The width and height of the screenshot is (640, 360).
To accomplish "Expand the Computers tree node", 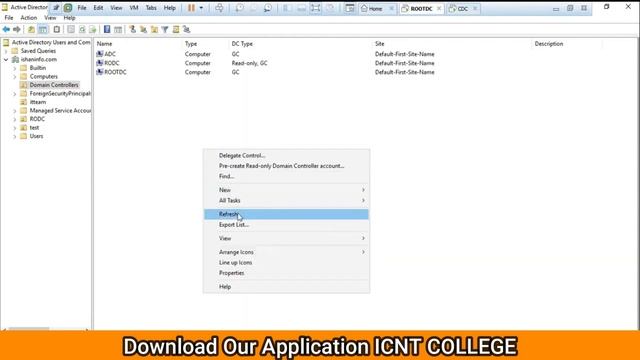I will click(x=15, y=77).
